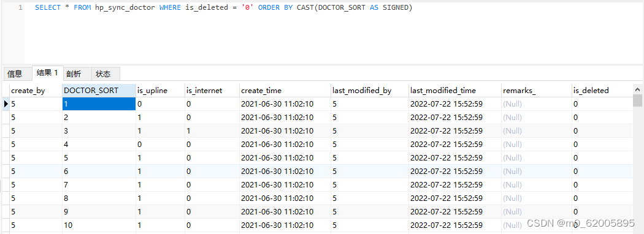Screen dimensions: 644x234
Task: Click inside the SQL query editor text
Action: [223, 8]
